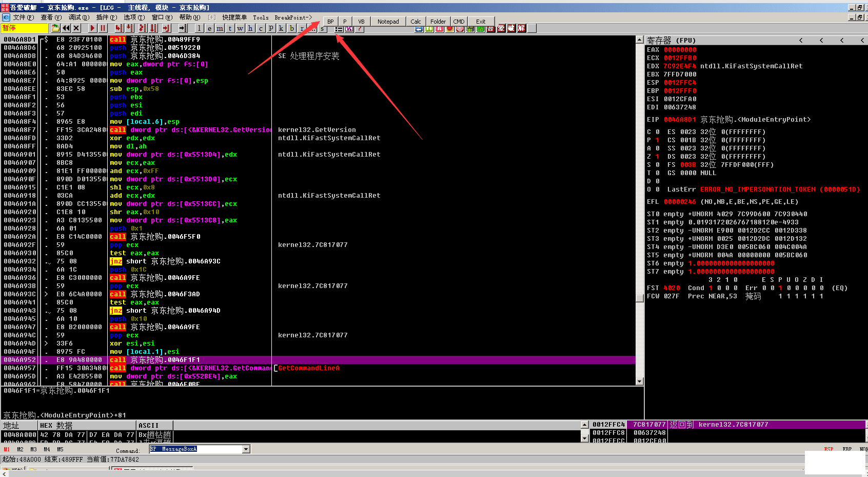Show call stack with the 'k' button
Image resolution: width=868 pixels, height=477 pixels.
(281, 28)
